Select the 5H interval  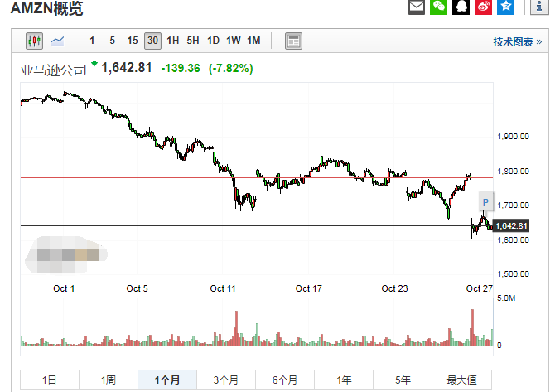(193, 41)
